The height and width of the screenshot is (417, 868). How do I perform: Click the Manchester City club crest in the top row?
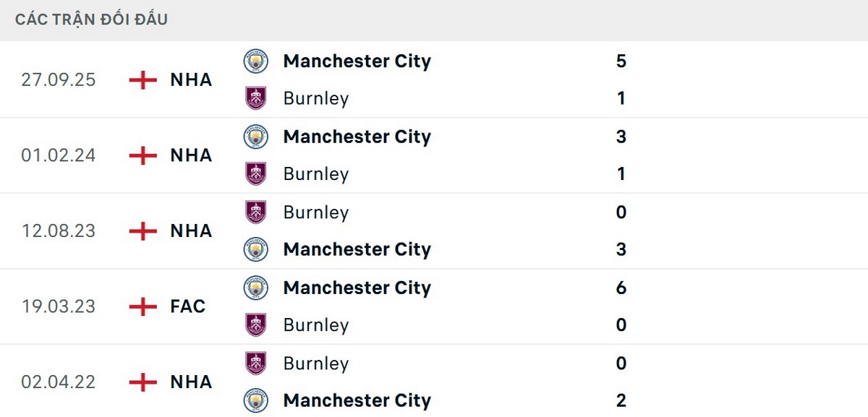(x=255, y=61)
